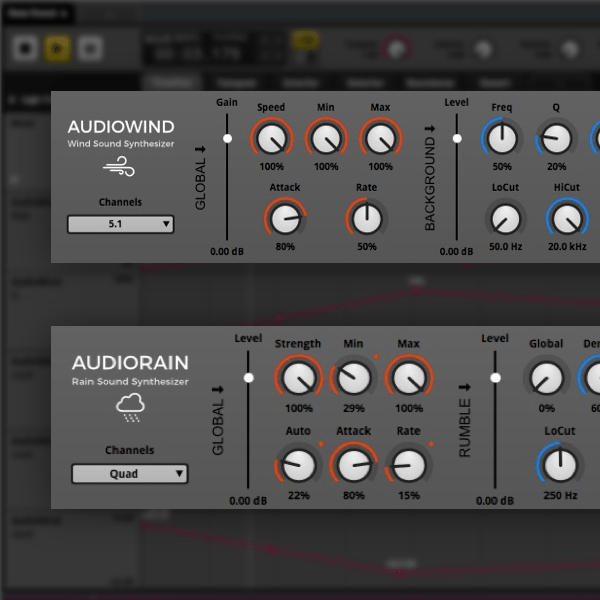The image size is (600, 600).
Task: Click the AudioRain Min knob
Action: pyautogui.click(x=354, y=378)
